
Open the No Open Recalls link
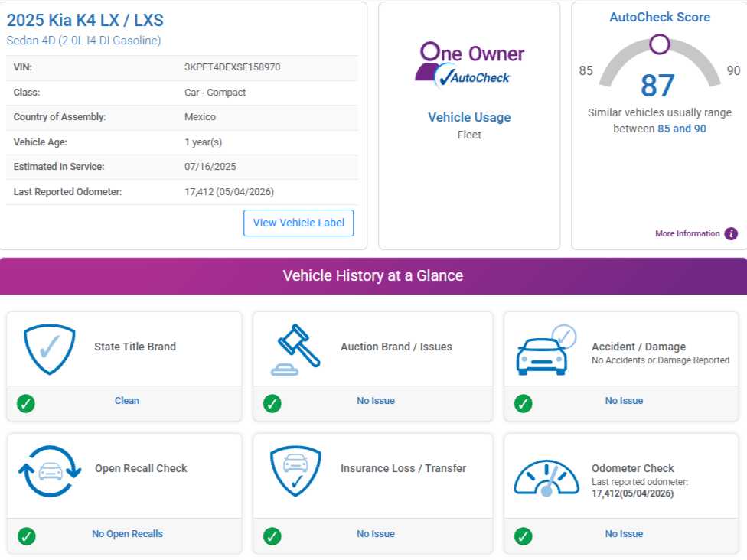(127, 534)
